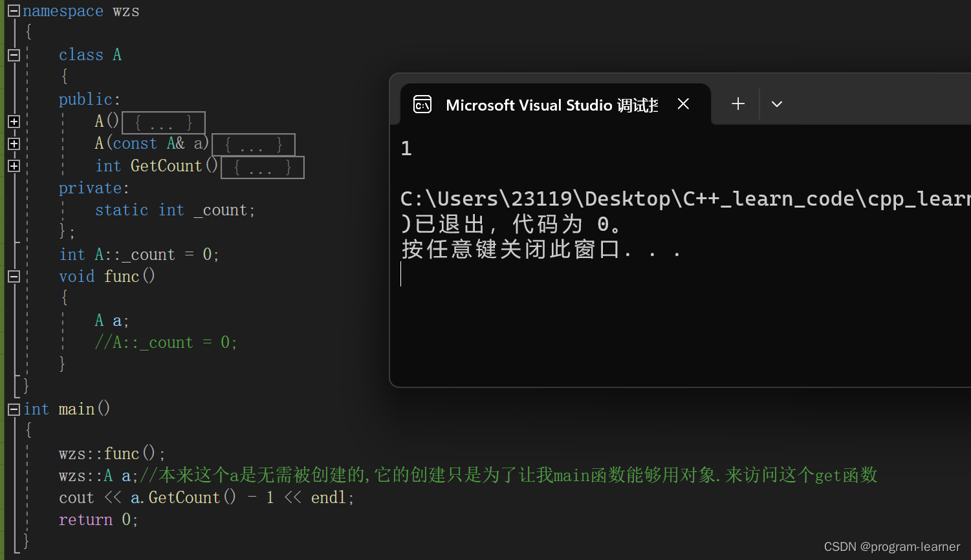Screen dimensions: 971x560
Task: Click the '按任意键关闭此窗口' console line
Action: tap(541, 250)
